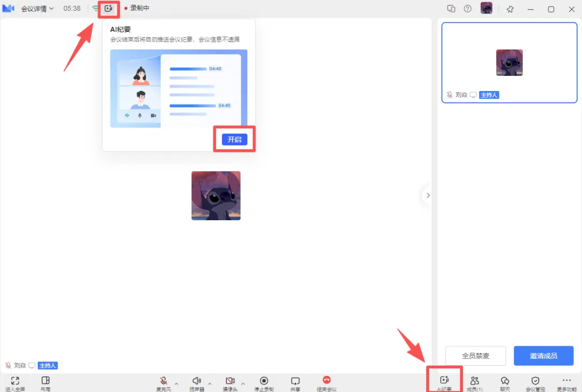Turn on the 摄像头 camera

[x=230, y=383]
